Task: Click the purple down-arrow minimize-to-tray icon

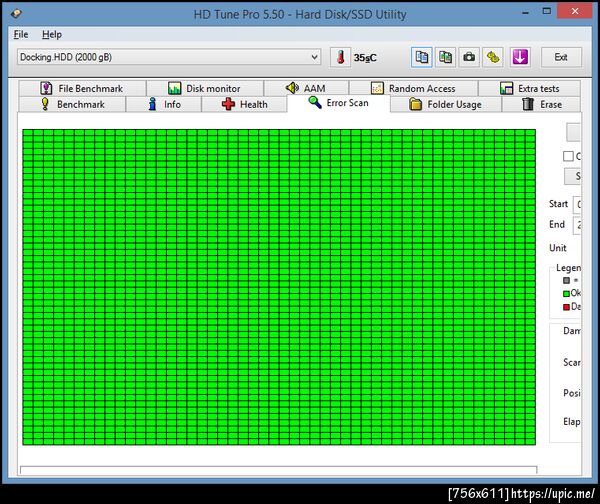Action: point(520,57)
